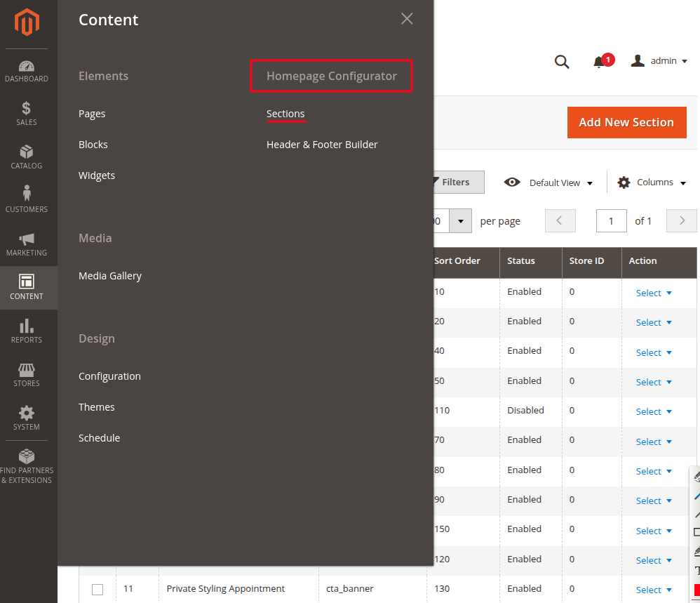700x603 pixels.
Task: Open Select action for sort order 120
Action: coord(654,561)
